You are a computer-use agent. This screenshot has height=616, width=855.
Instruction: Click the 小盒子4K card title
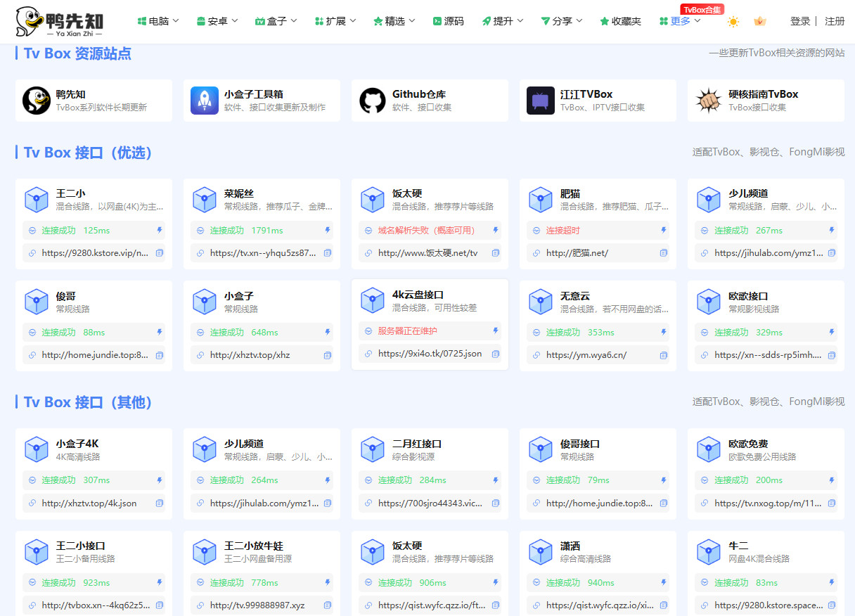(x=77, y=444)
